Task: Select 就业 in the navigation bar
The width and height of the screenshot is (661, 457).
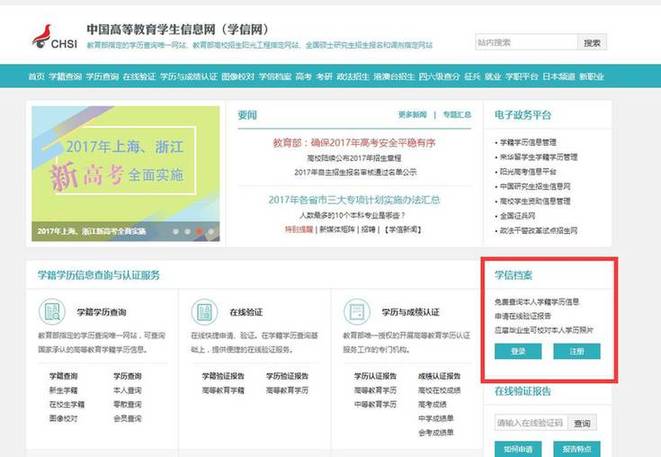Action: [493, 76]
